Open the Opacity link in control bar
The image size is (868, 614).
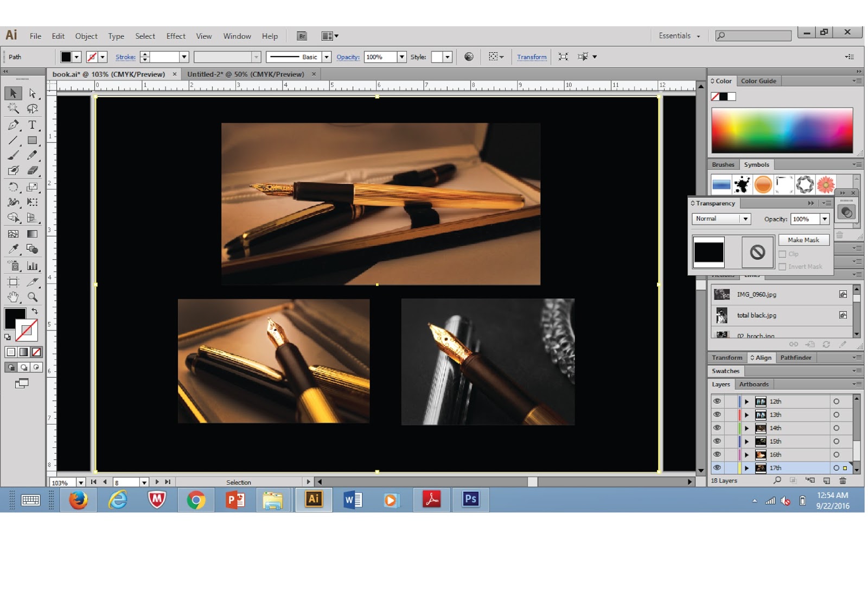tap(348, 57)
